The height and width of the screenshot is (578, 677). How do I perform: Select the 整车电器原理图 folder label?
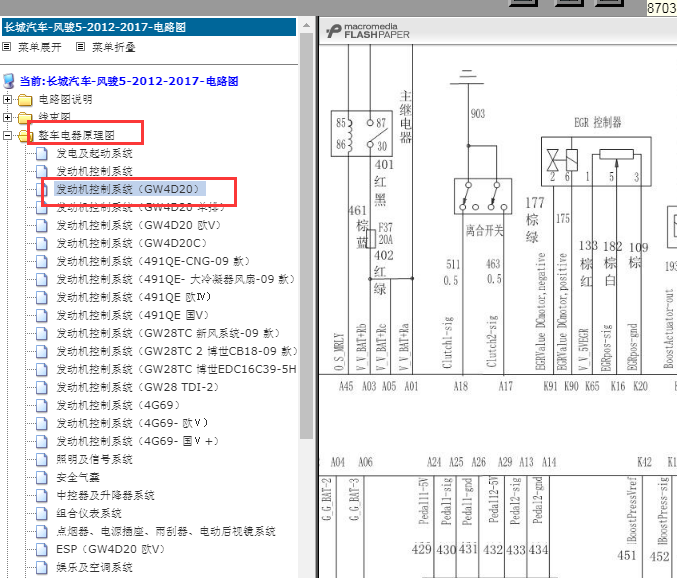pyautogui.click(x=76, y=135)
